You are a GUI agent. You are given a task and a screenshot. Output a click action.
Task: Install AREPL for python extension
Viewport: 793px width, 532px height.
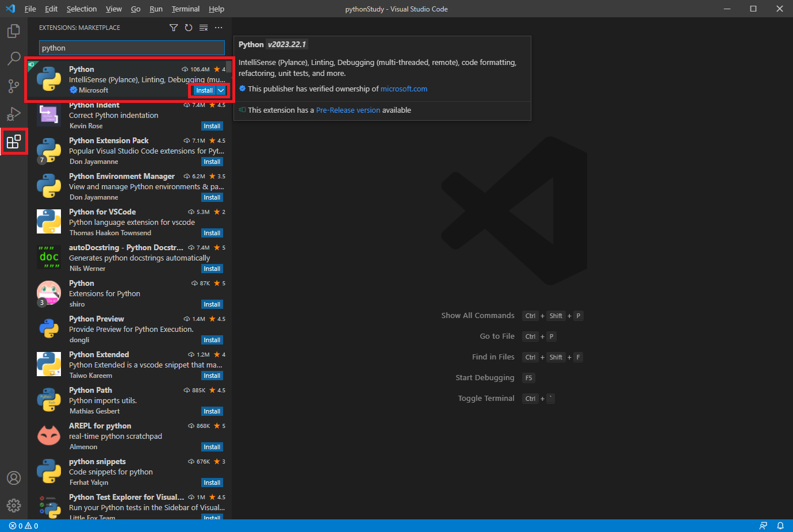212,447
